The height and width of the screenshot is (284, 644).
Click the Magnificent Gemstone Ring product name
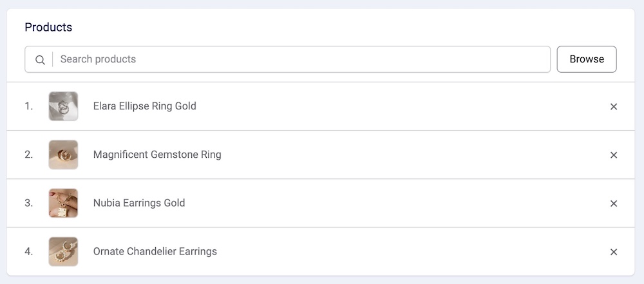[x=157, y=155]
